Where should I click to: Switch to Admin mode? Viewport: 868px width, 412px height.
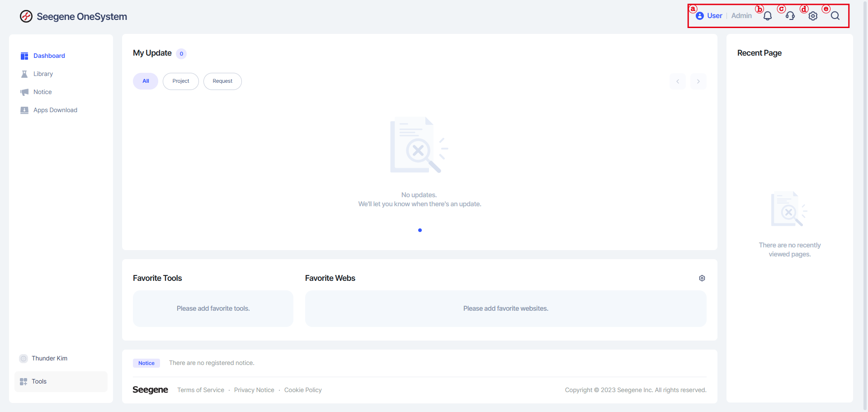click(741, 16)
